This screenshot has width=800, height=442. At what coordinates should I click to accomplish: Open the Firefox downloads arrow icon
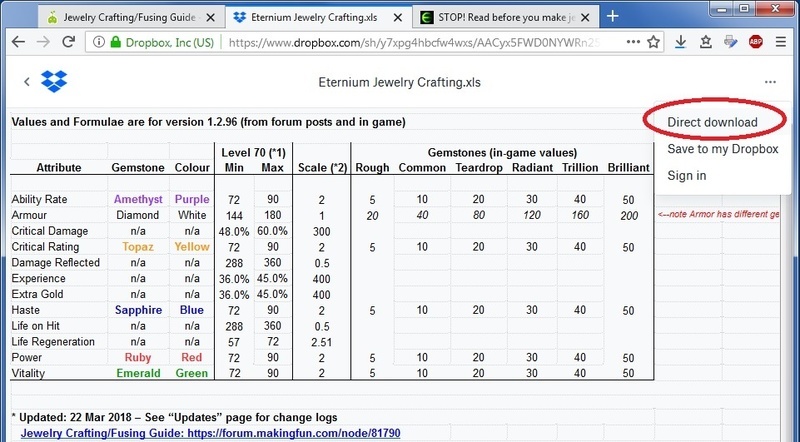(680, 43)
